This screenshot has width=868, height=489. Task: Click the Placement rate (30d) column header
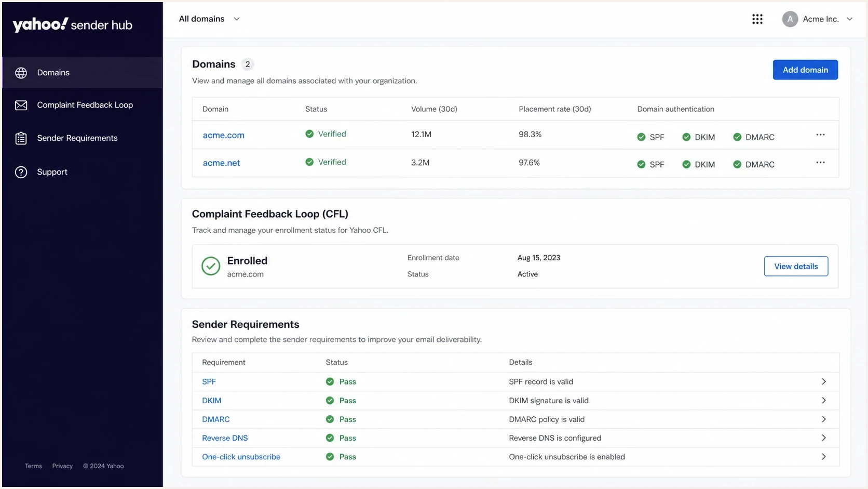[554, 109]
